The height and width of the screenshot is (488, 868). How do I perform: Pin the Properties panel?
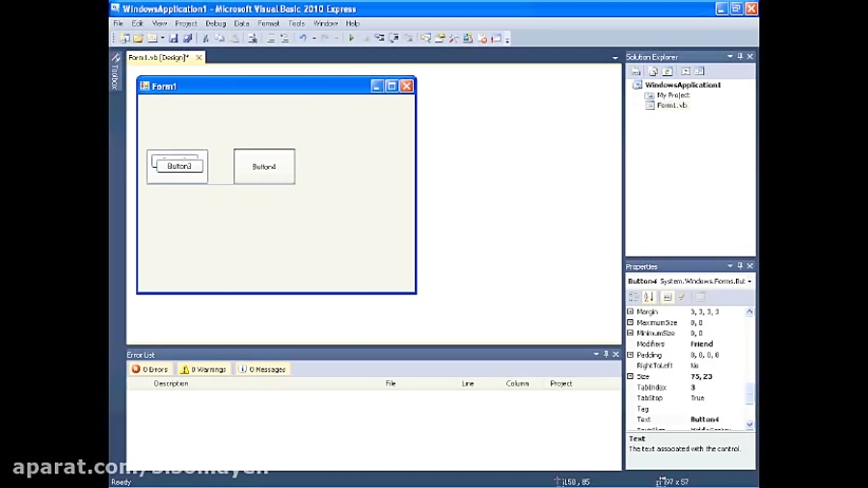(x=740, y=266)
